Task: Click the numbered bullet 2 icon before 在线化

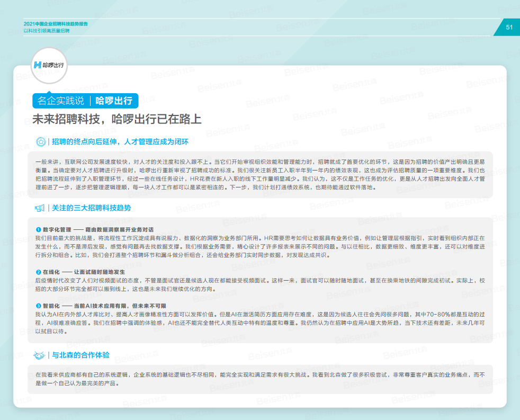Action: (x=39, y=272)
